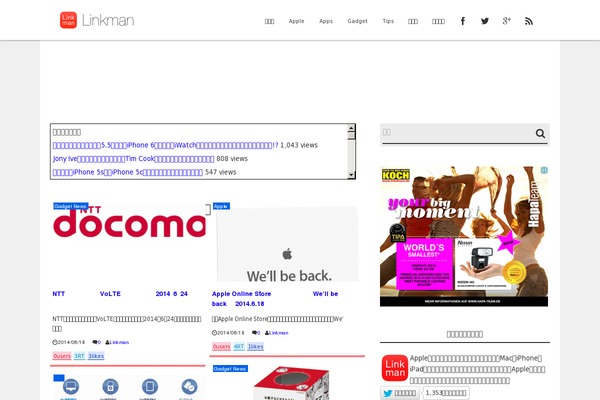Screen dimensions: 600x400
Task: Open comment count link under docomo article
Action: coord(97,343)
